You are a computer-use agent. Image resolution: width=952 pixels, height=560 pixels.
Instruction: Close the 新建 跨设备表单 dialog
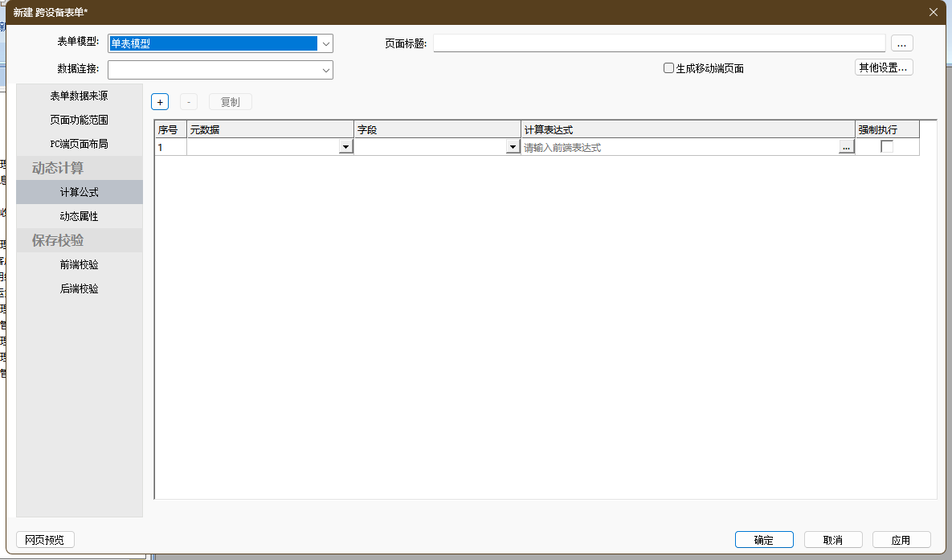tap(933, 12)
